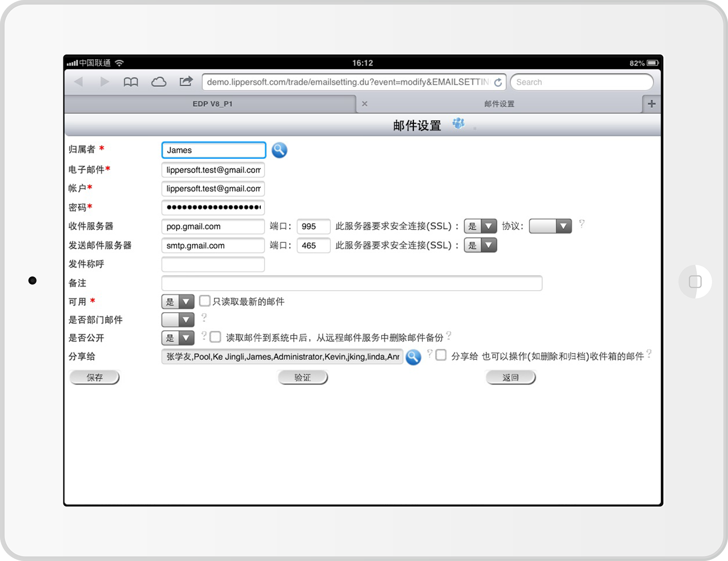Click the search icon beside the 分享给 list
Viewport: 728px width, 561px height.
413,357
